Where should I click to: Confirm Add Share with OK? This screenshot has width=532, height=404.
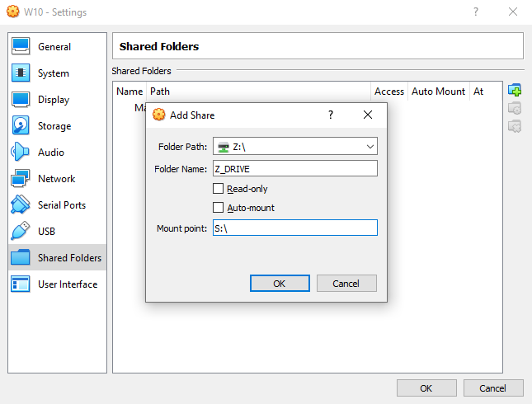tap(280, 283)
